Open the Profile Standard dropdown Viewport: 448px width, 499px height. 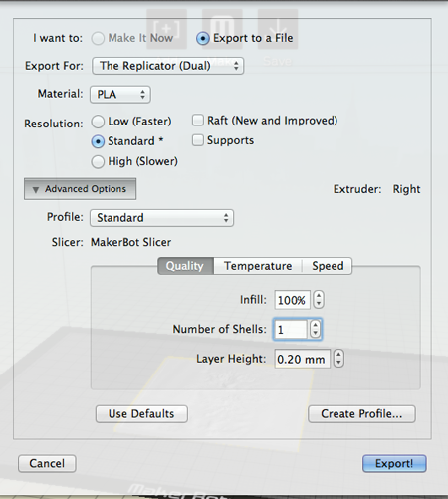pos(161,218)
